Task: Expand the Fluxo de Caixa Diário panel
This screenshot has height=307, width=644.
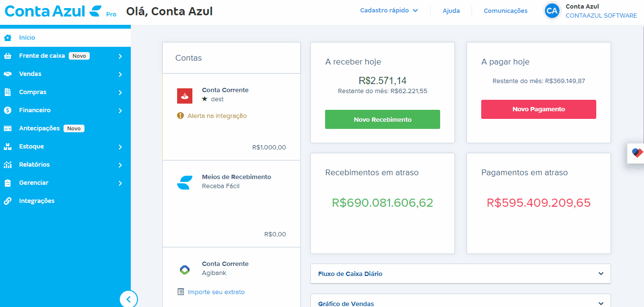Action: tap(460, 274)
